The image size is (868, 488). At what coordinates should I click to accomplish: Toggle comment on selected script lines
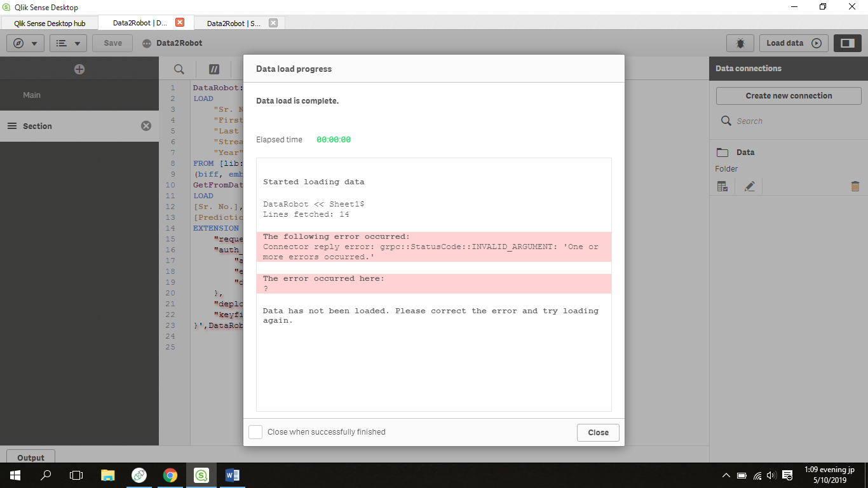tap(214, 69)
